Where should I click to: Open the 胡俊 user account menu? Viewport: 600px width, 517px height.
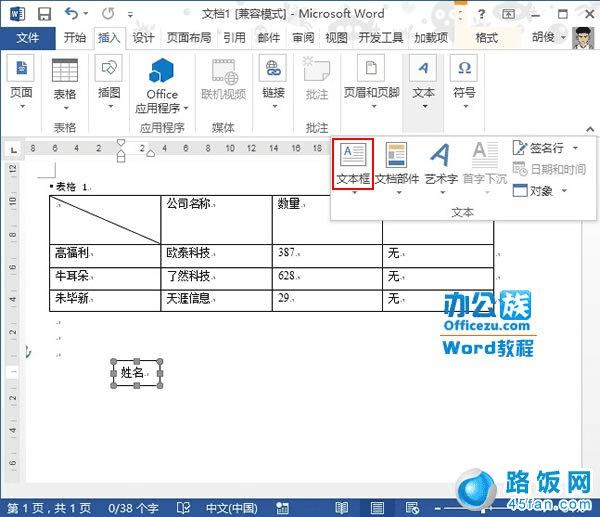click(548, 37)
